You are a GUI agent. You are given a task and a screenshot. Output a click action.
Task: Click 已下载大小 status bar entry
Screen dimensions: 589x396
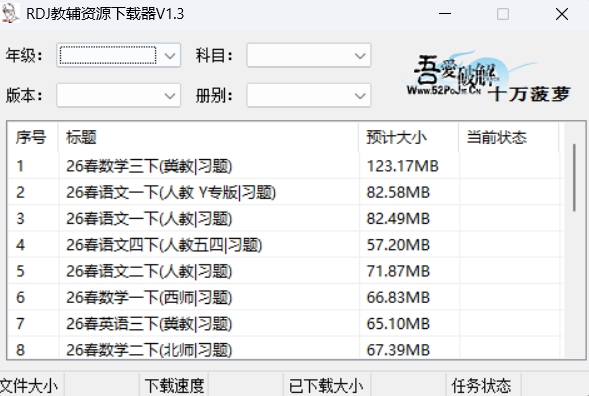pos(326,386)
